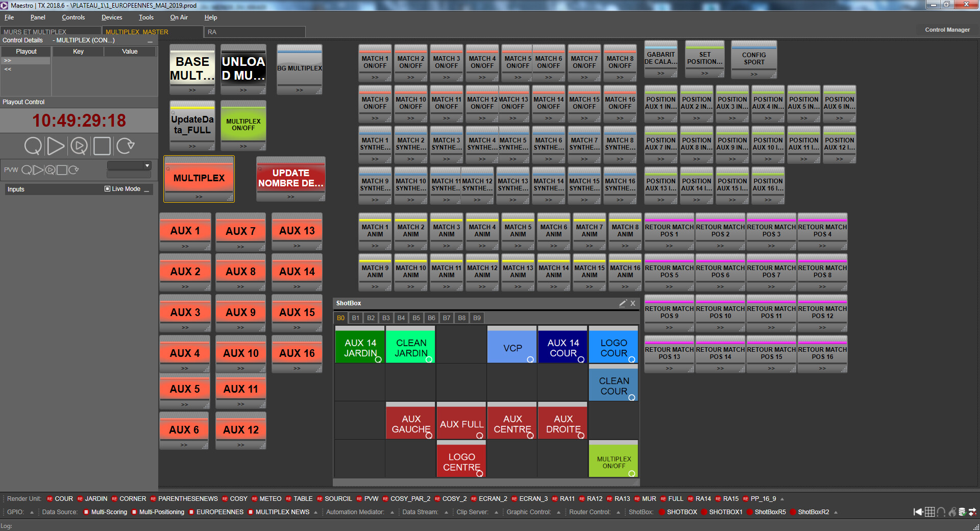The height and width of the screenshot is (531, 980).
Task: Click the flame icon in the status bar
Action: (952, 512)
